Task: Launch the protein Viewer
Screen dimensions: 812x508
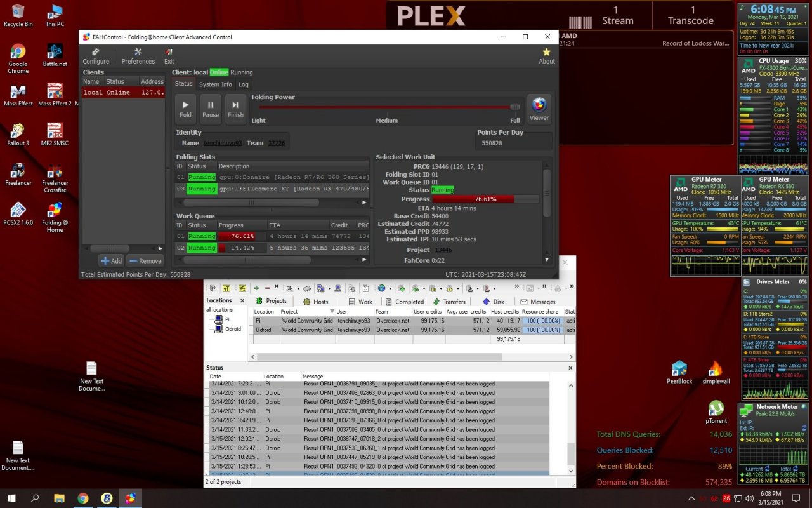Action: 539,109
